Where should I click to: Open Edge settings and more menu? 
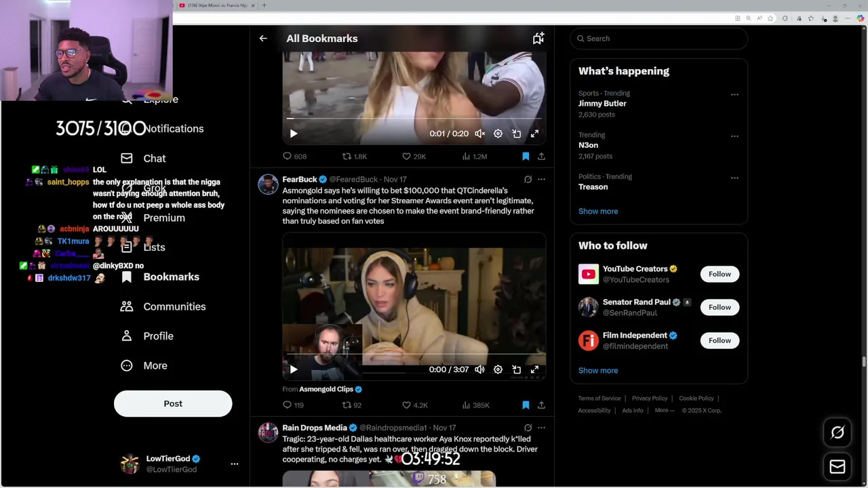848,18
